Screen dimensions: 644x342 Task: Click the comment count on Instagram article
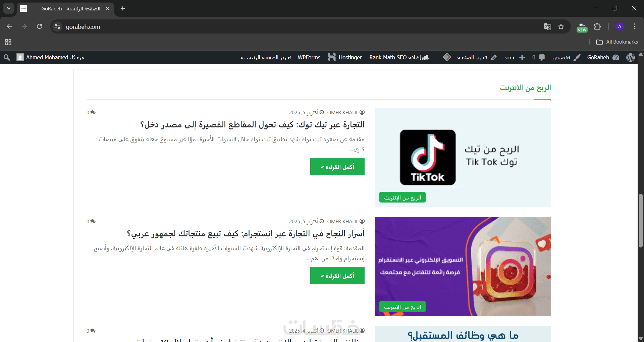tap(91, 222)
